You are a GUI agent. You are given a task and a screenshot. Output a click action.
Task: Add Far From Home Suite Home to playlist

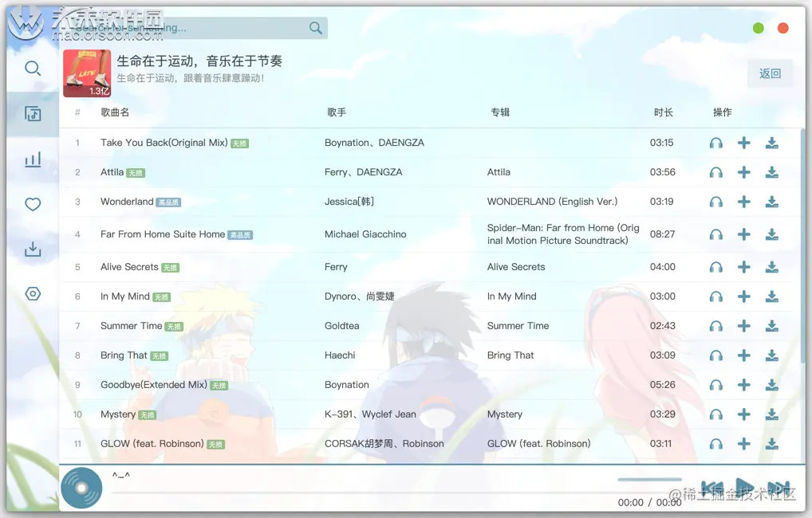[x=743, y=234]
